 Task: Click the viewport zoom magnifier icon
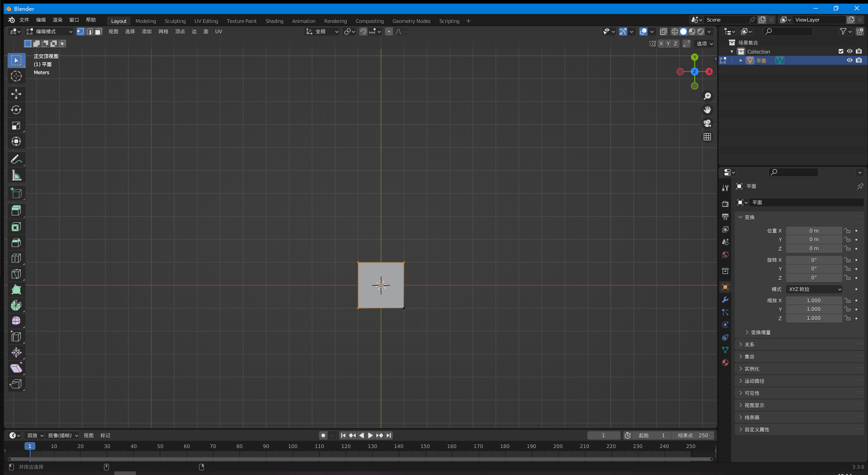[707, 96]
